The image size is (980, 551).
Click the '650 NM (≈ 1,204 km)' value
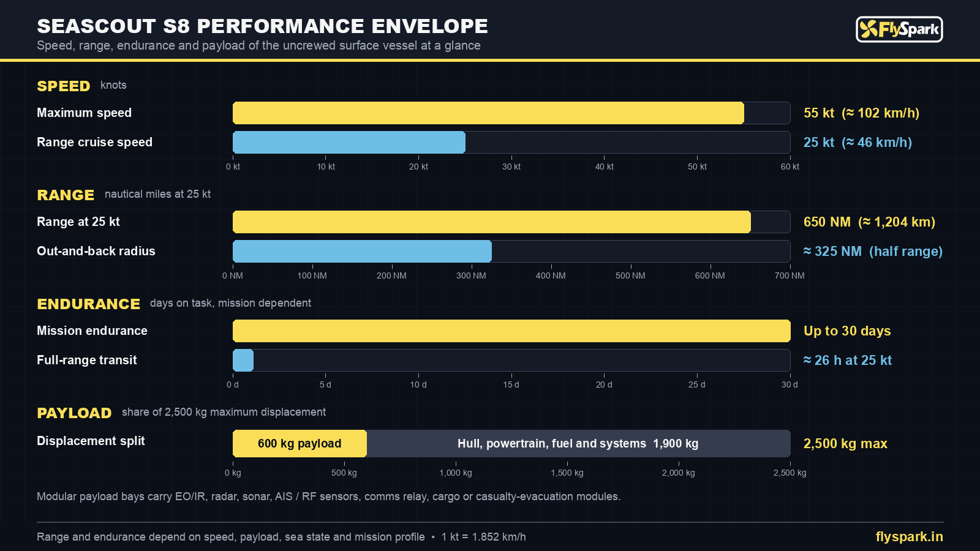(x=869, y=222)
